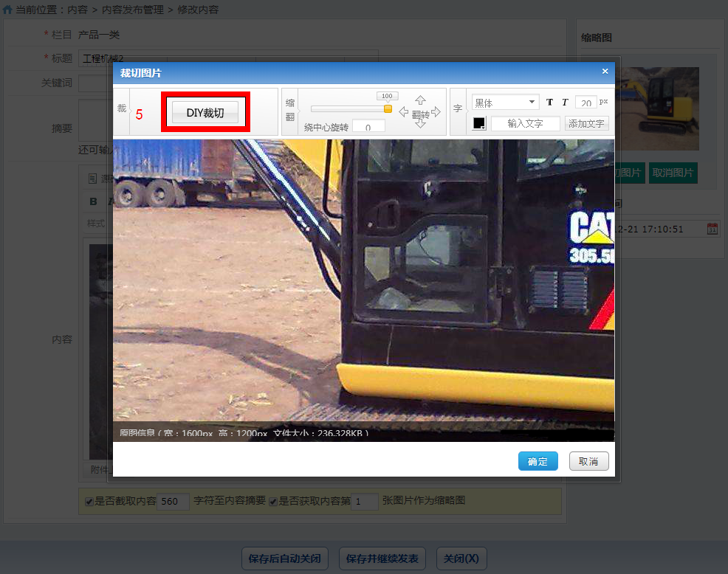Focus the 绕中心旋转 rotation angle field

tap(368, 127)
